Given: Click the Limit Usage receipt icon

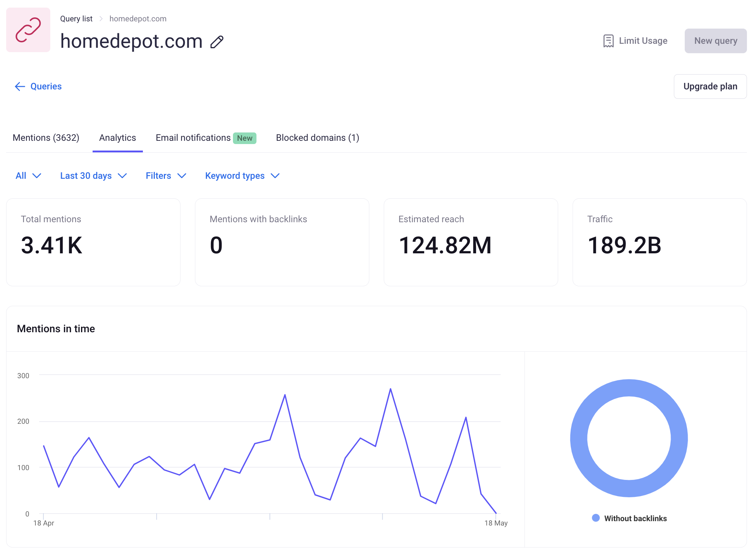Looking at the screenshot, I should (x=608, y=41).
